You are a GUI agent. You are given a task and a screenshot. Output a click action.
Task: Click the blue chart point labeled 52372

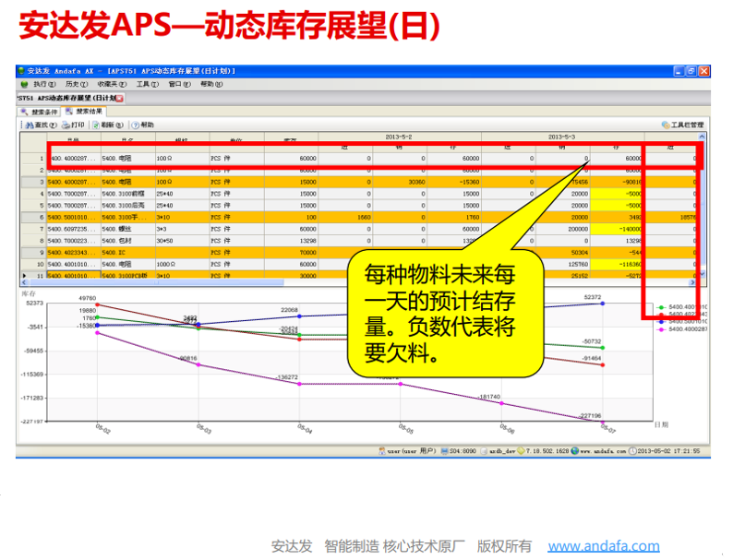pos(603,304)
